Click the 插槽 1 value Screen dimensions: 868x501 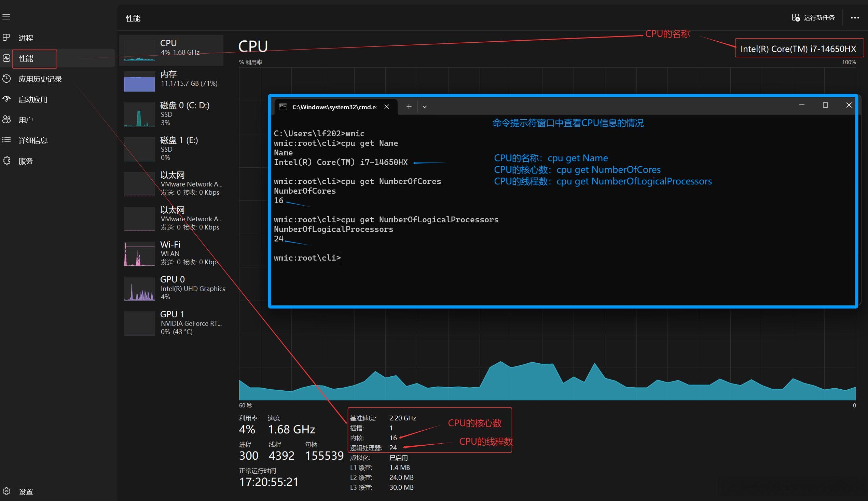point(391,428)
